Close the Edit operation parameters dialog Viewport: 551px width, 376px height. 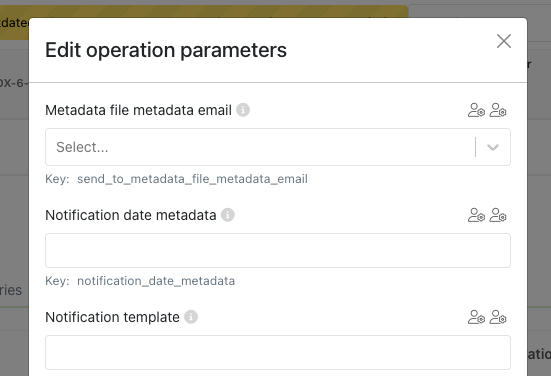pos(504,41)
